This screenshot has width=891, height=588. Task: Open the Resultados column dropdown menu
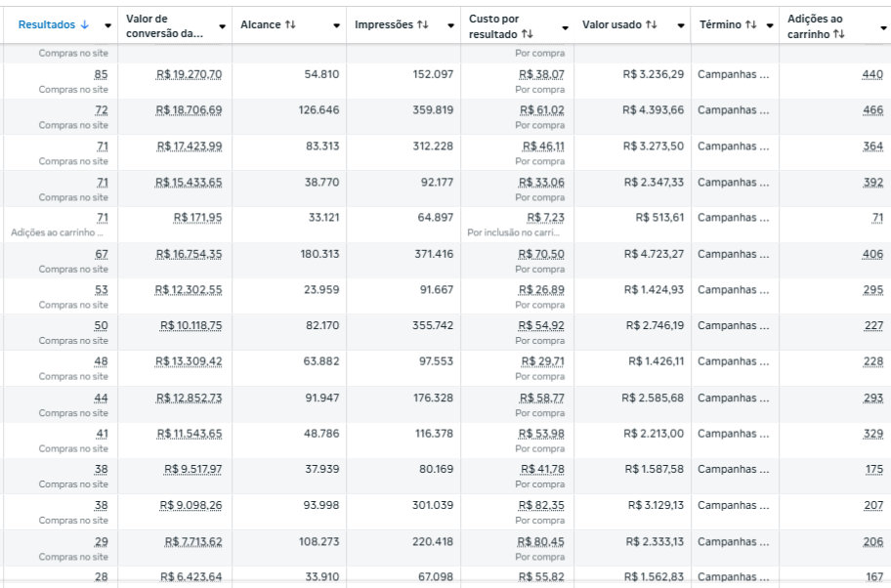click(107, 25)
